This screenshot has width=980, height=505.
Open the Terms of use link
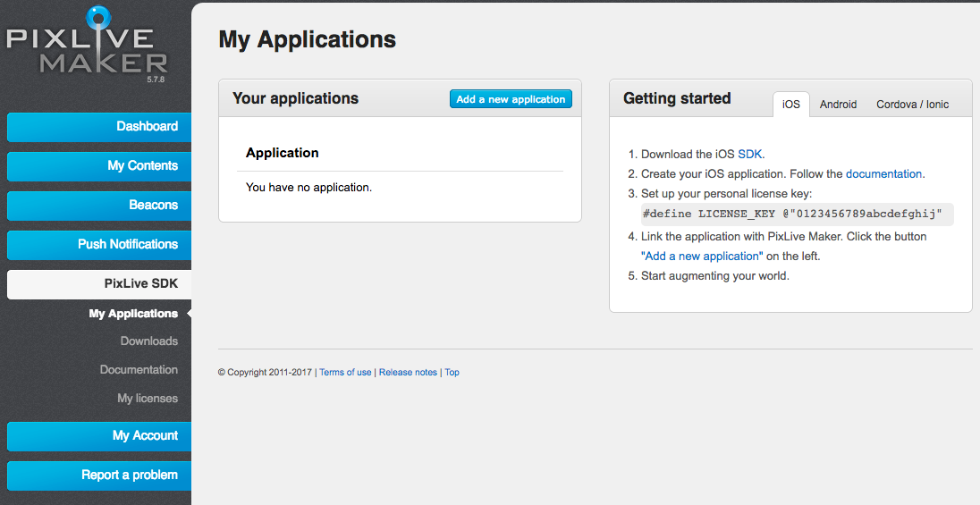[345, 373]
